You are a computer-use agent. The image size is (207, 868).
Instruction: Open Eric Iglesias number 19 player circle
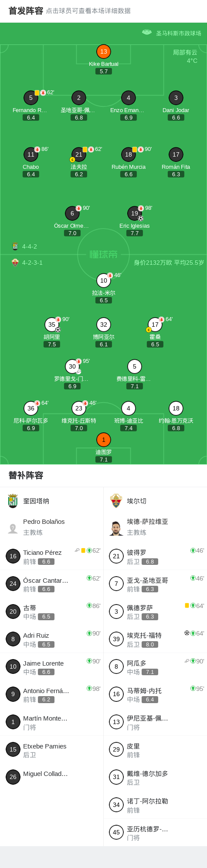(135, 213)
